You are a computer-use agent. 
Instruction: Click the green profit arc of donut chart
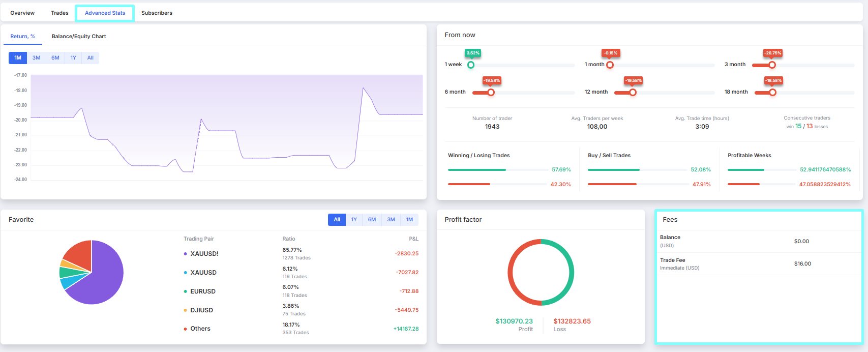(571, 272)
